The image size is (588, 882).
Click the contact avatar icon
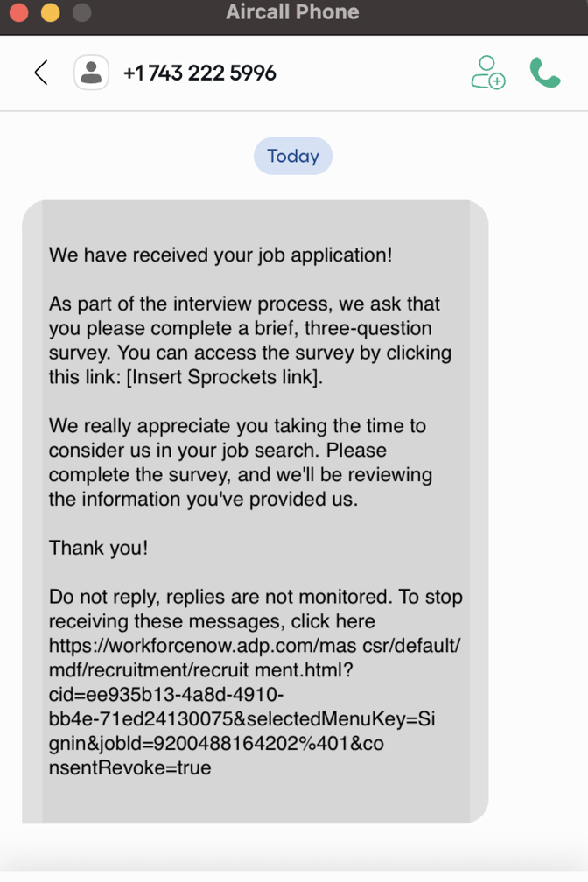pyautogui.click(x=91, y=73)
